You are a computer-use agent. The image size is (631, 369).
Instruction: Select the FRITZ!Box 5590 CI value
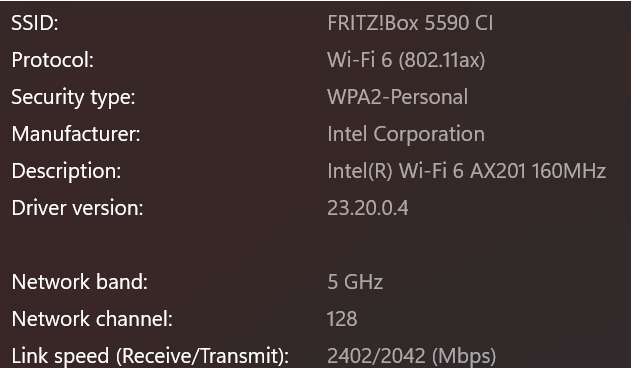410,23
